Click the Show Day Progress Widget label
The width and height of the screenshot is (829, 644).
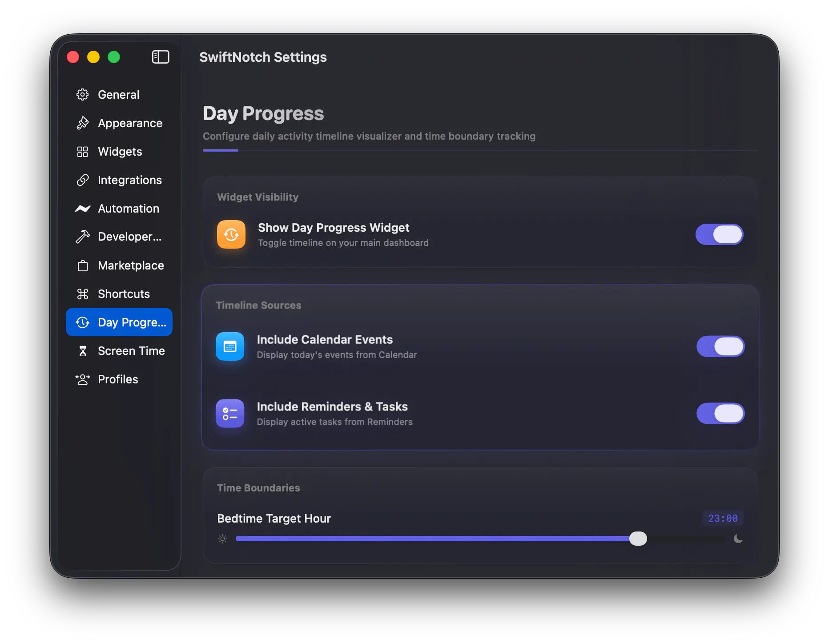click(x=334, y=228)
